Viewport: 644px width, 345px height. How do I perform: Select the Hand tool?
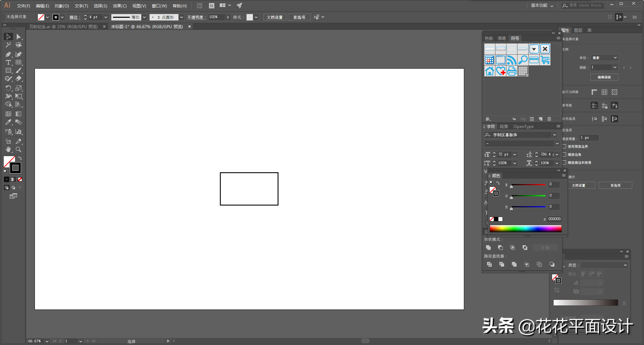tap(8, 149)
